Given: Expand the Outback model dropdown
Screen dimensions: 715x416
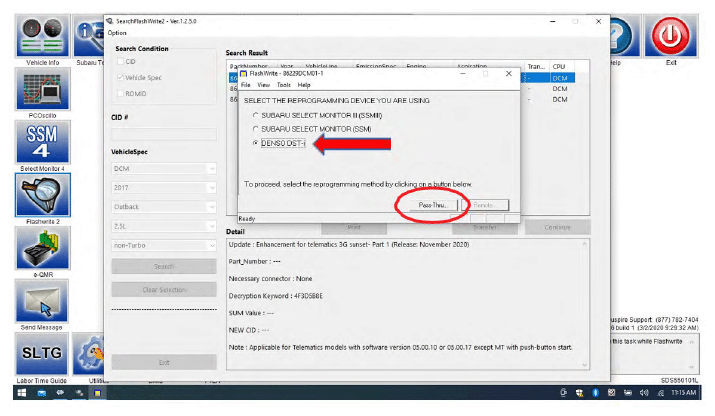Looking at the screenshot, I should (x=212, y=207).
